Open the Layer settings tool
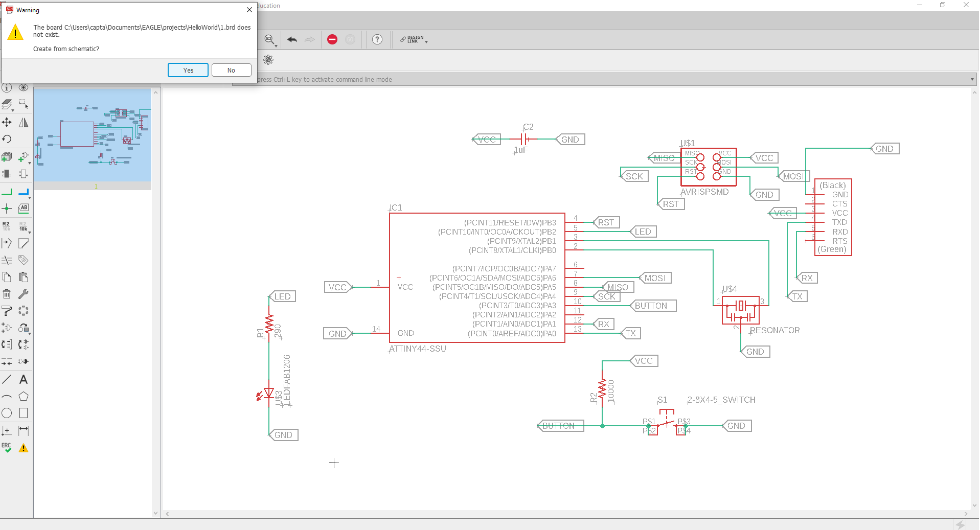The width and height of the screenshot is (980, 530). 7,105
